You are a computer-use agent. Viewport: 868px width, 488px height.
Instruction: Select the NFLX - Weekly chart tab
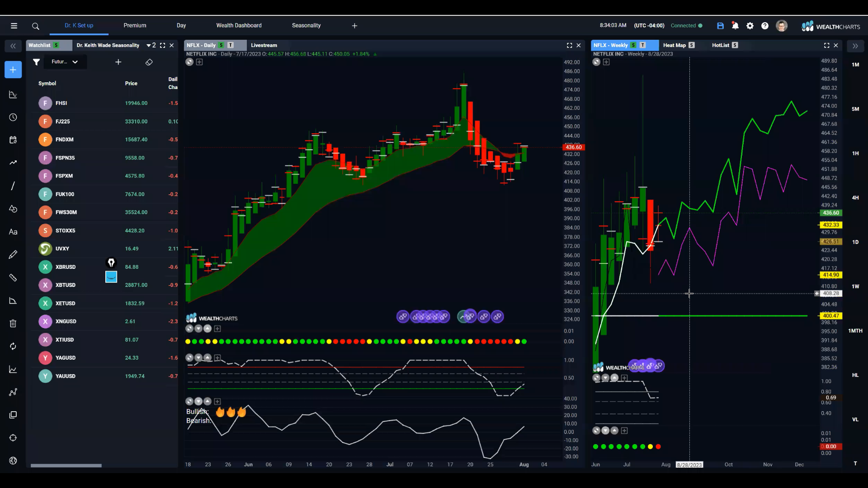click(x=624, y=45)
